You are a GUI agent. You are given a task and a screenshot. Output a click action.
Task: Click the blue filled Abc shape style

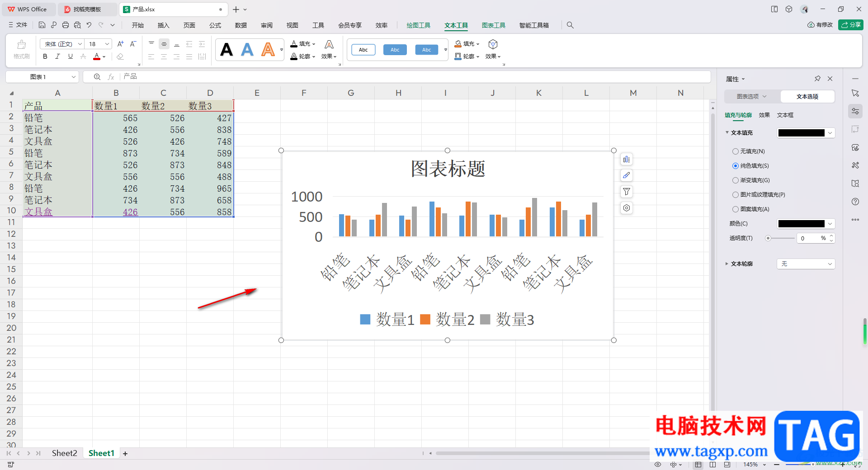(x=395, y=50)
